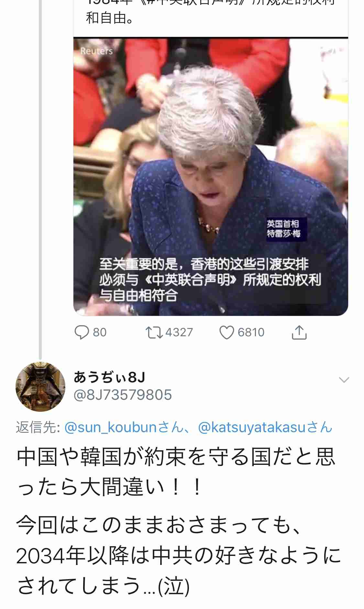Tap the Reuters watermark on video
Viewport: 364px width, 609px height.
96,51
